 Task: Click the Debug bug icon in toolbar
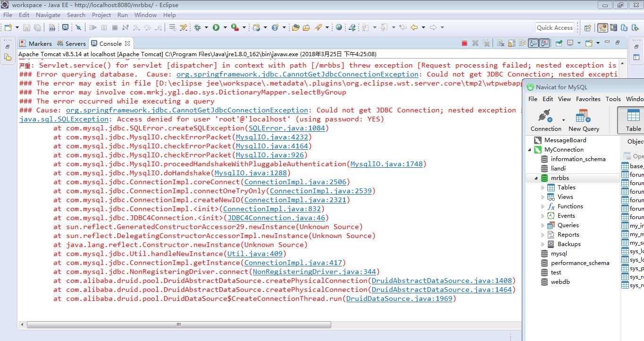197,27
